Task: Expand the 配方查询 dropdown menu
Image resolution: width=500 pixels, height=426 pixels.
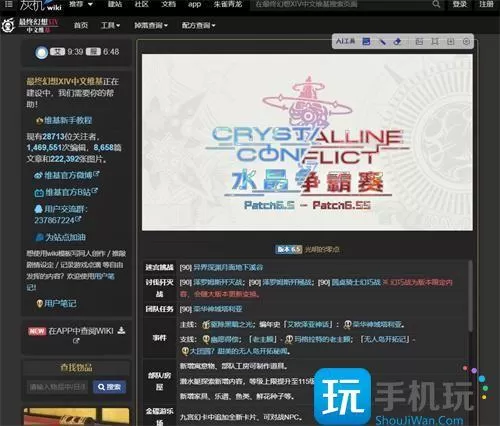Action: click(198, 25)
